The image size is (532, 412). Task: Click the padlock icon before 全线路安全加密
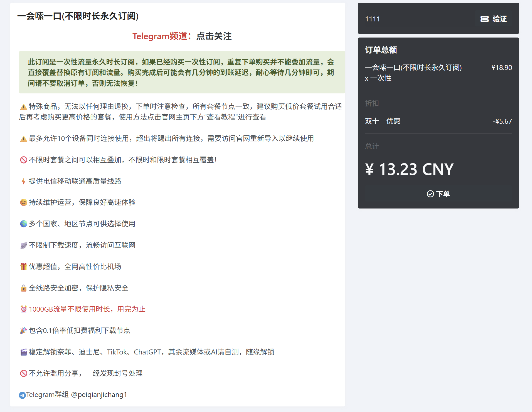[24, 288]
